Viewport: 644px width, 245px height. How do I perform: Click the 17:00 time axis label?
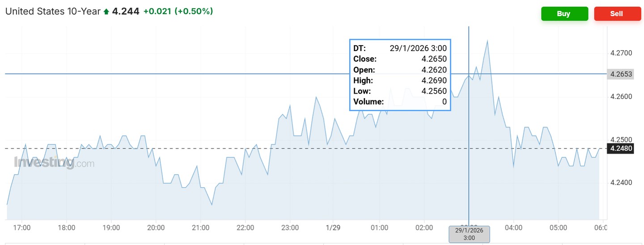(x=22, y=228)
